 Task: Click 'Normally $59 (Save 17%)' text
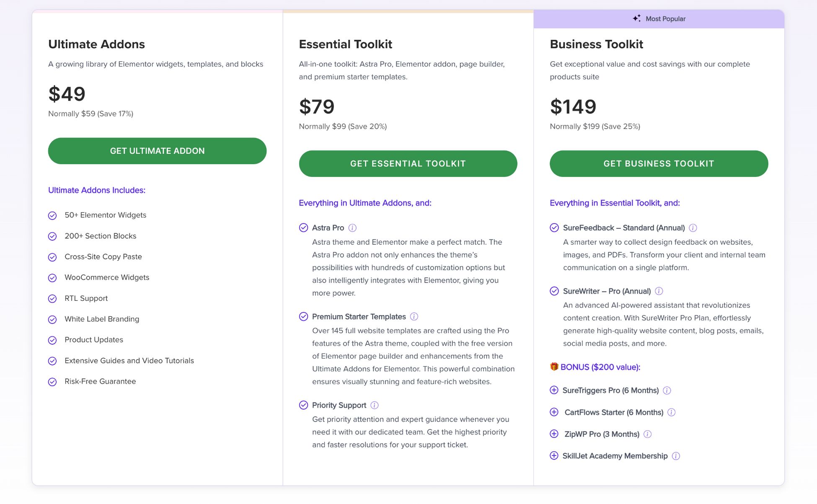(x=90, y=114)
